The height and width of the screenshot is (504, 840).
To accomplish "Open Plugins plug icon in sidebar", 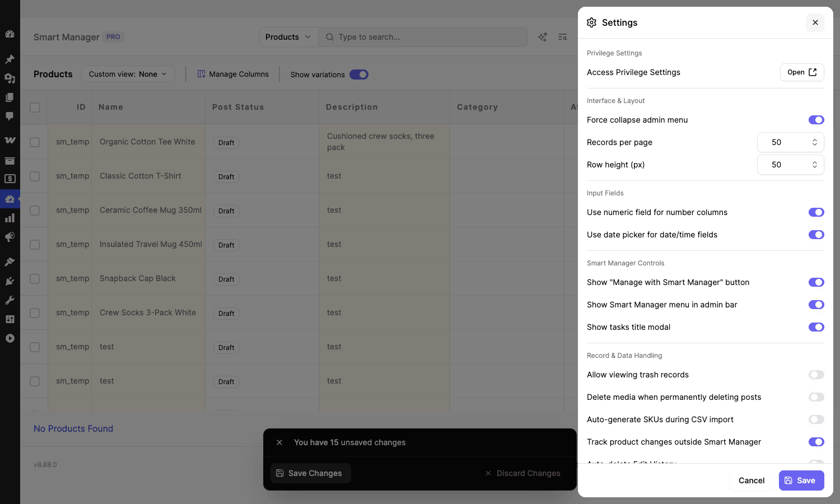I will (x=10, y=281).
